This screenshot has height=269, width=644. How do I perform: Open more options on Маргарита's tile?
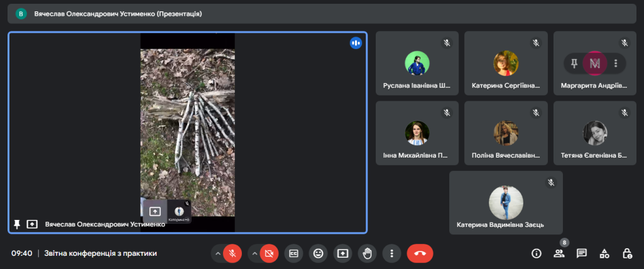point(616,63)
